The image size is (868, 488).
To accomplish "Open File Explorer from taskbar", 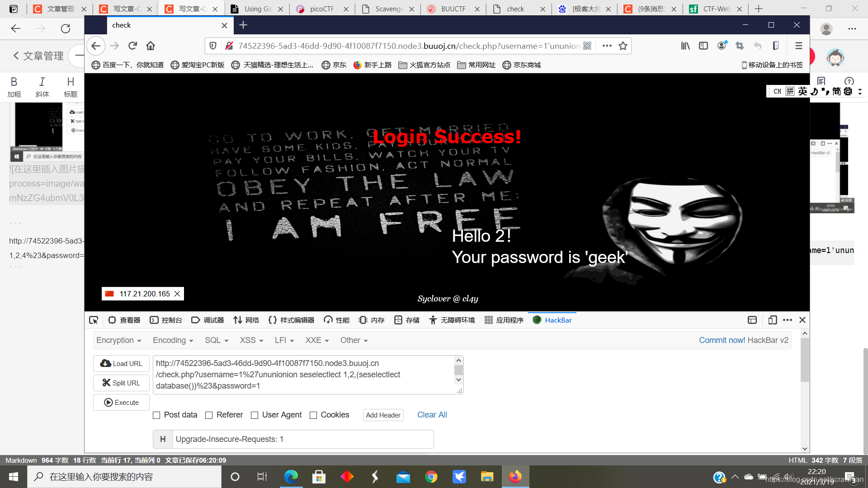I will 487,477.
